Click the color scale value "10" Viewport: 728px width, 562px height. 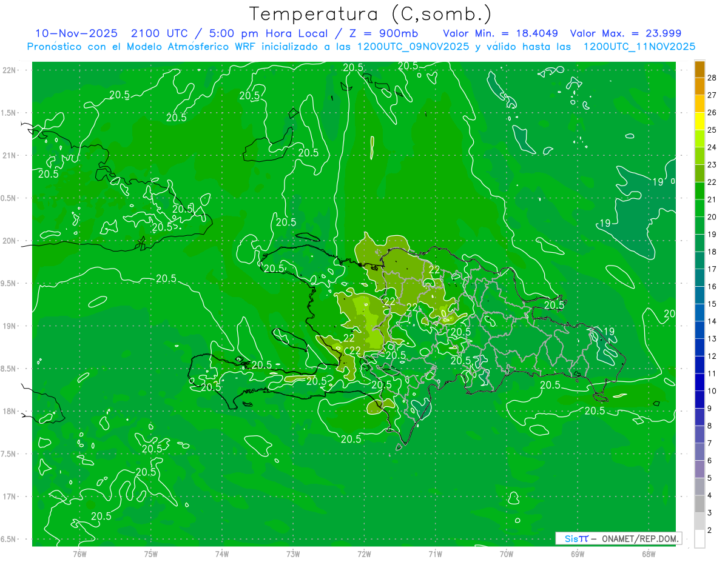712,391
